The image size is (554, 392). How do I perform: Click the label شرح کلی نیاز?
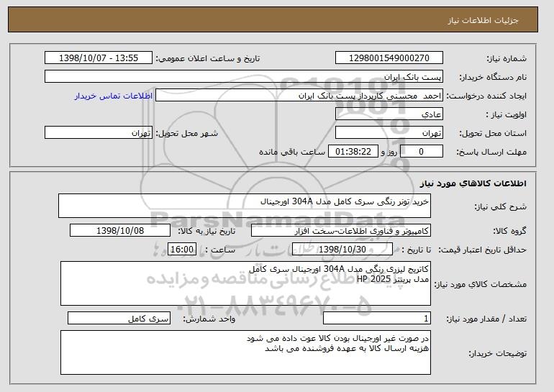pos(500,206)
